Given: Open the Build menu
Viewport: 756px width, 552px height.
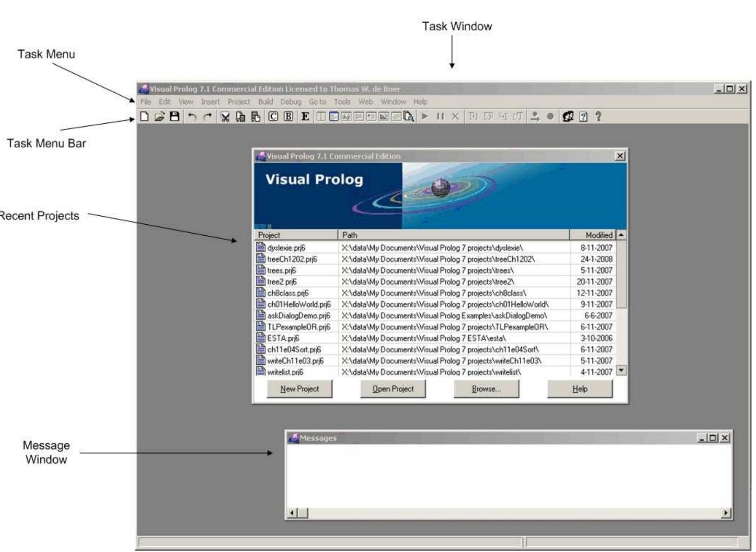Looking at the screenshot, I should 265,102.
